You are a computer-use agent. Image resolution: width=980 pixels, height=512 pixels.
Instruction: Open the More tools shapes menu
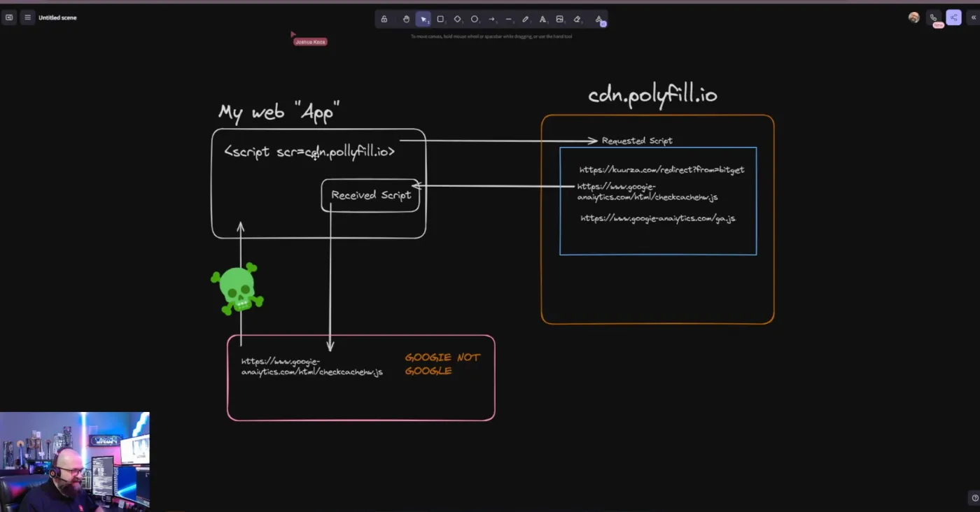tap(599, 19)
